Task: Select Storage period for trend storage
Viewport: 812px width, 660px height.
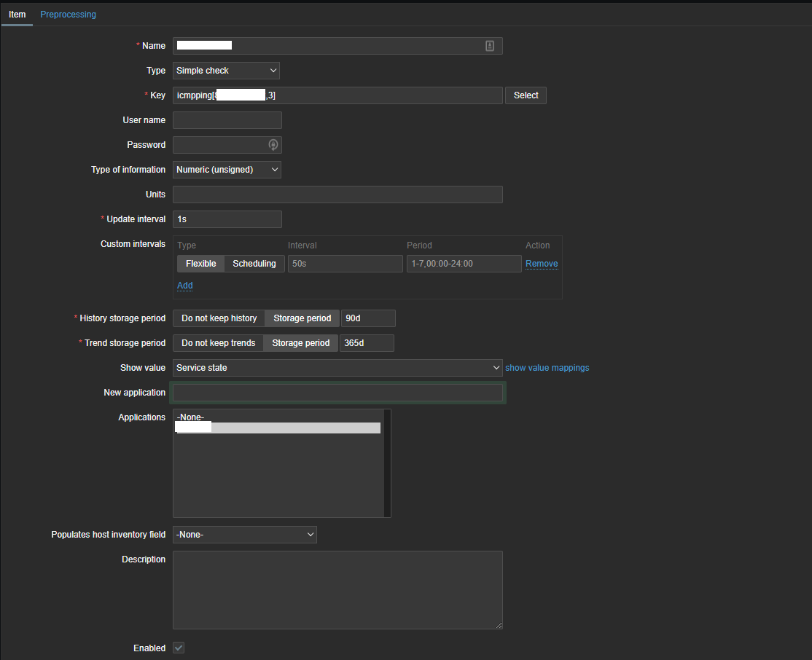Action: 300,343
